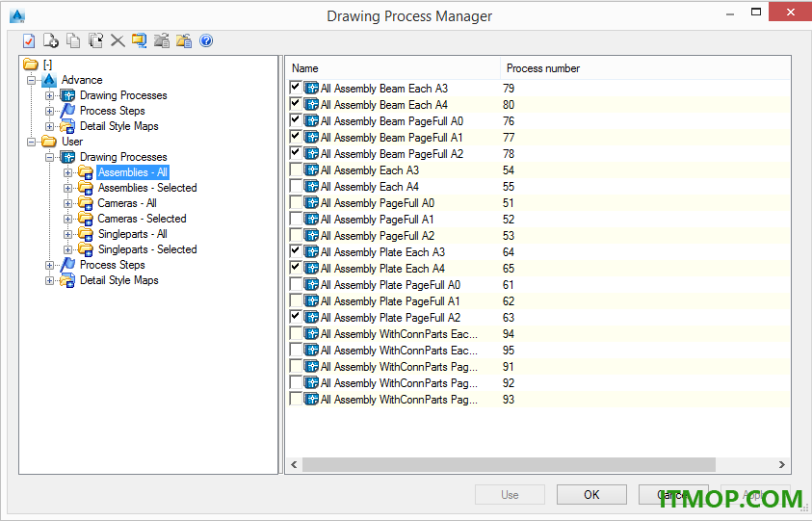This screenshot has height=521, width=812.
Task: Sort by the Name column header
Action: tap(393, 67)
